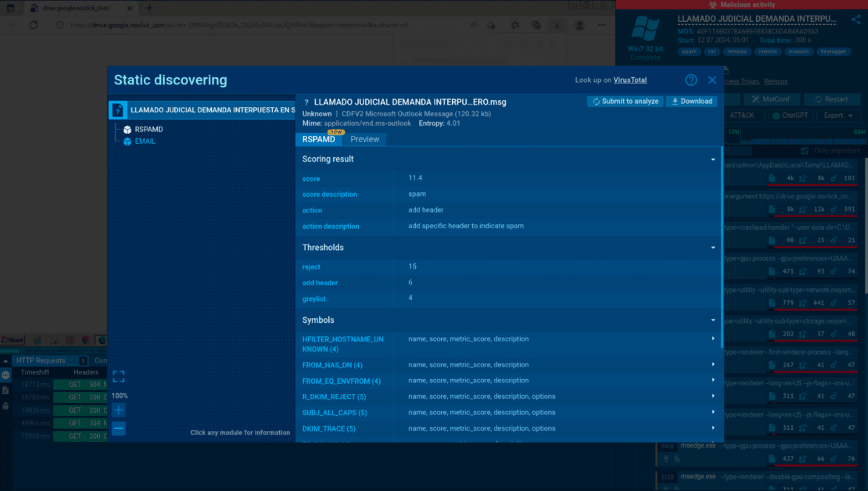
Task: Click the Windows Start button in VM
Action: tap(12, 340)
